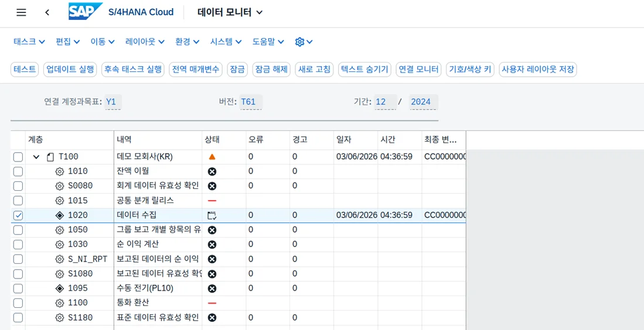
Task: Click the 상태 column header
Action: click(224, 139)
